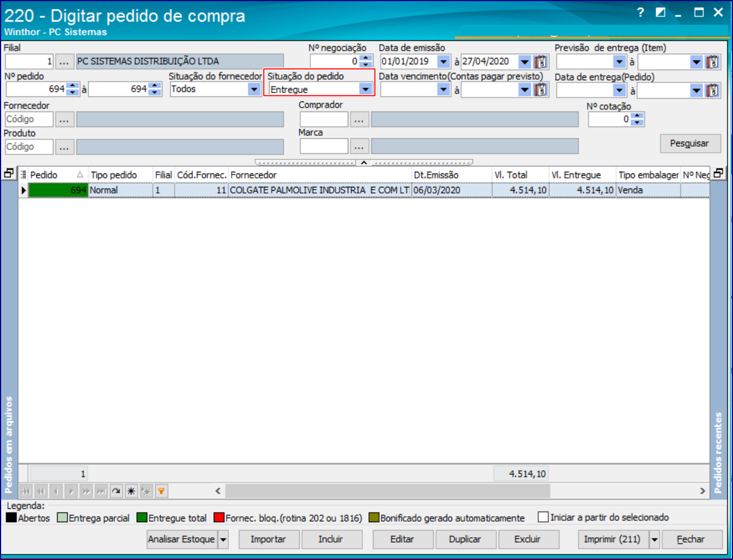Click the orange filter funnel icon
Image resolution: width=733 pixels, height=560 pixels.
pyautogui.click(x=161, y=491)
